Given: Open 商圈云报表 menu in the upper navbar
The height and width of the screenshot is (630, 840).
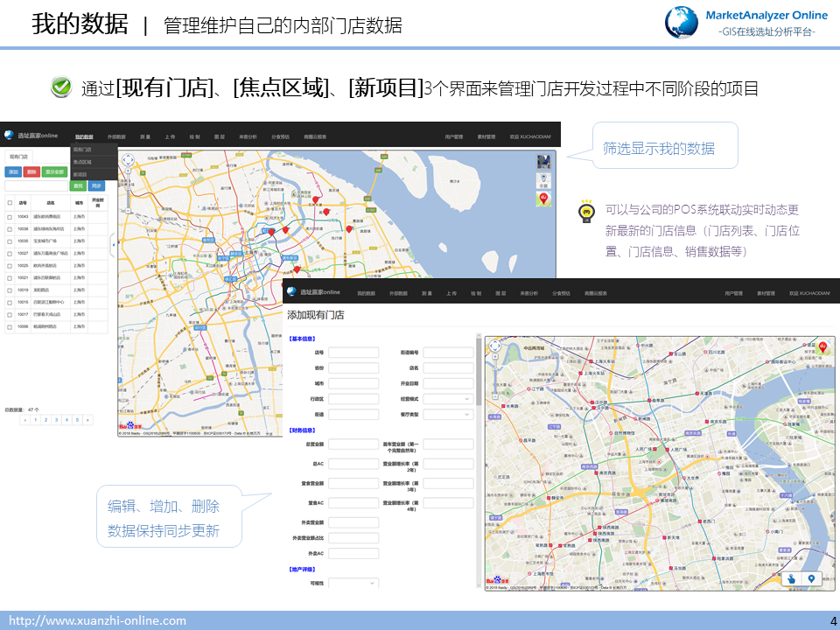Looking at the screenshot, I should click(315, 137).
